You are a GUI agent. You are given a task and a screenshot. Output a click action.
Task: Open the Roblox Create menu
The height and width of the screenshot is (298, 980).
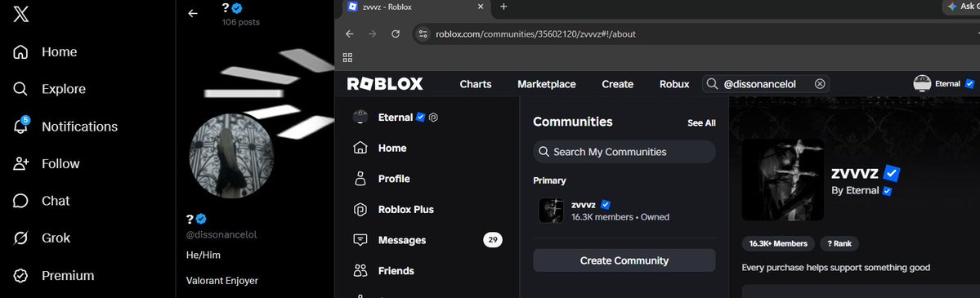click(617, 84)
